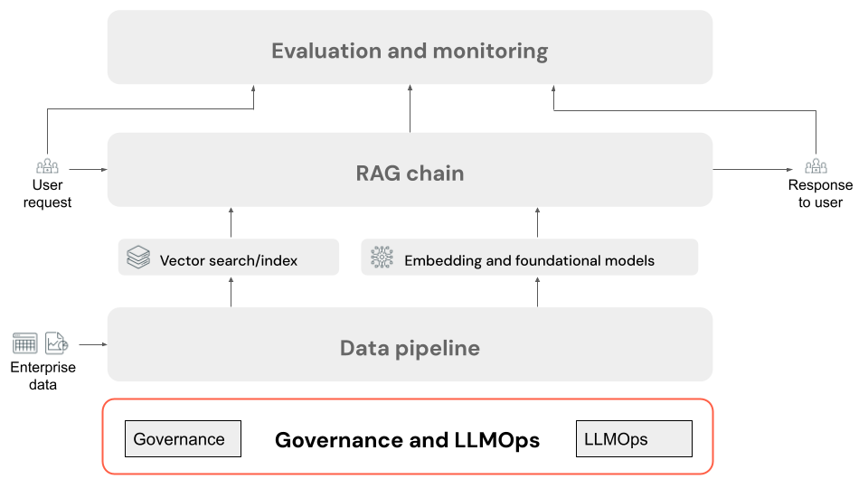868x488 pixels.
Task: Click the Evaluation and monitoring block
Action: 410,49
